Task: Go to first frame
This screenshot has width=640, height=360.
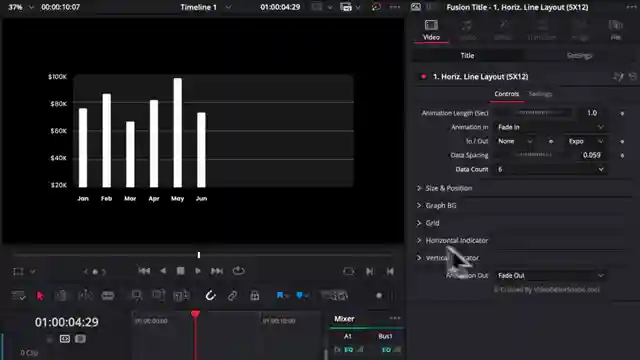Action: tap(144, 271)
